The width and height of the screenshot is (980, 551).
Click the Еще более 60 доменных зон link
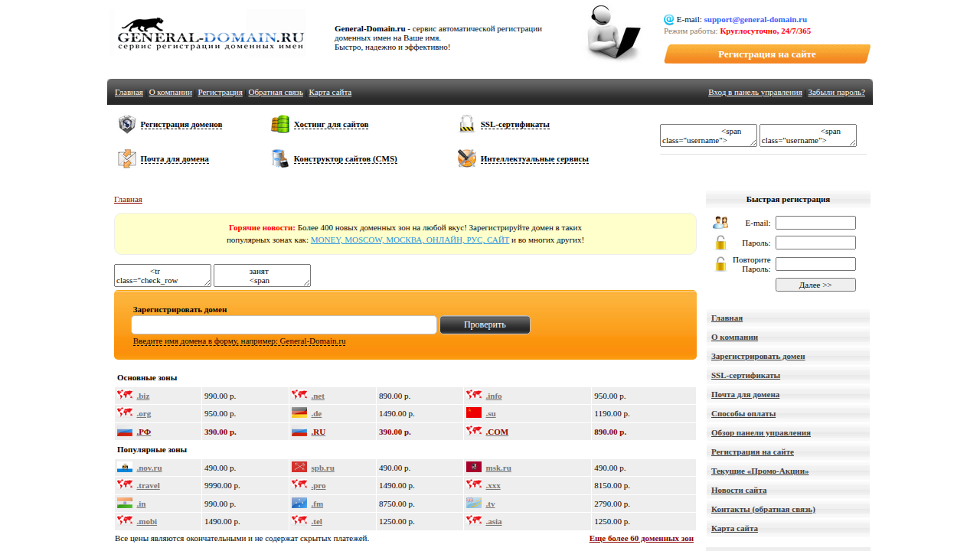(642, 538)
